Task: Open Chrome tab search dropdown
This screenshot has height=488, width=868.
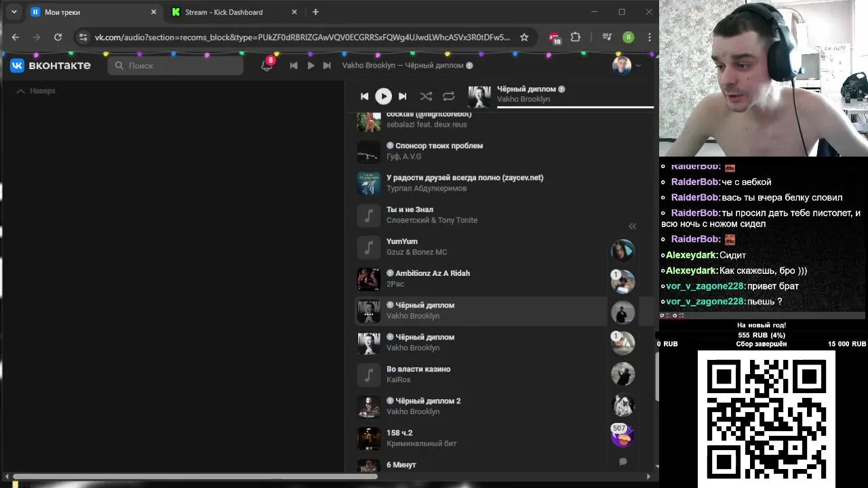Action: (14, 12)
